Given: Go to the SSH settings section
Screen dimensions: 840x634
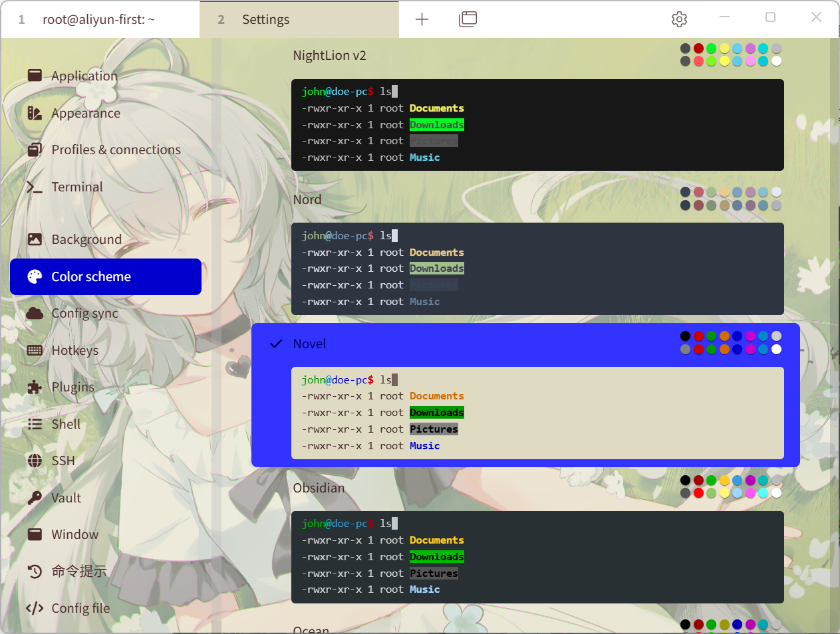Looking at the screenshot, I should click(106, 461).
